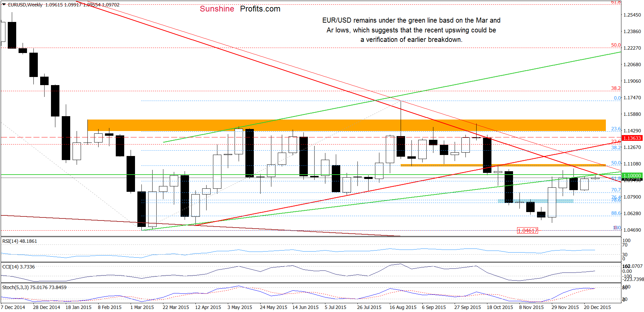This screenshot has width=644, height=312.
Task: Click the RSI(14) 48.1861 indicator label
Action: [x=20, y=241]
